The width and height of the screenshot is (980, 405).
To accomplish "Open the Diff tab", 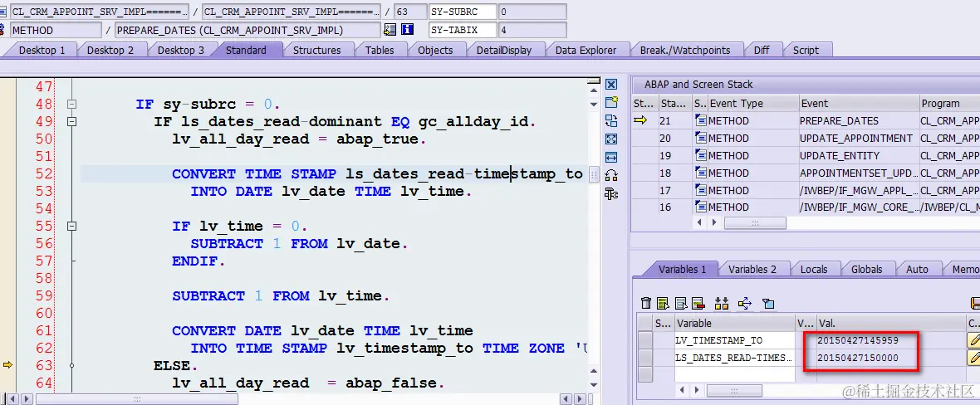I will click(762, 50).
